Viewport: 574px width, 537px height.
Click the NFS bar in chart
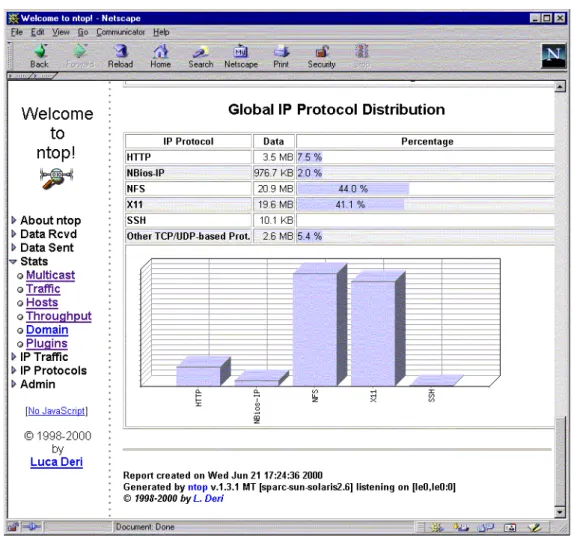point(319,325)
